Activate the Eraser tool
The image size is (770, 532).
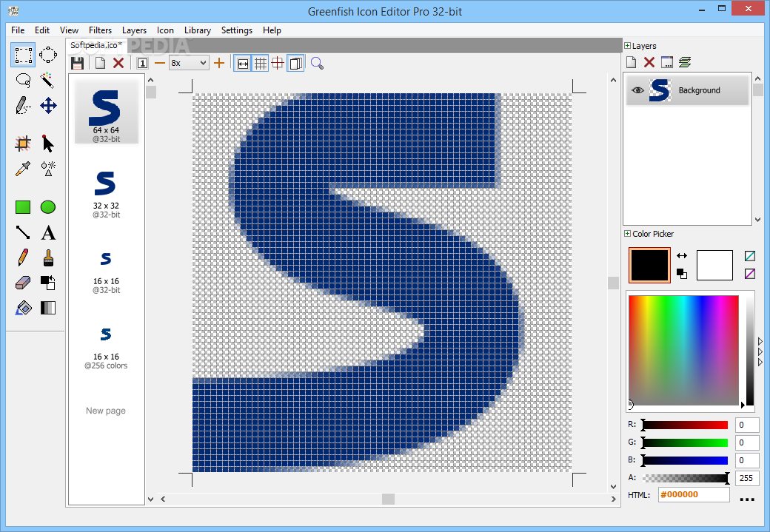[x=22, y=282]
